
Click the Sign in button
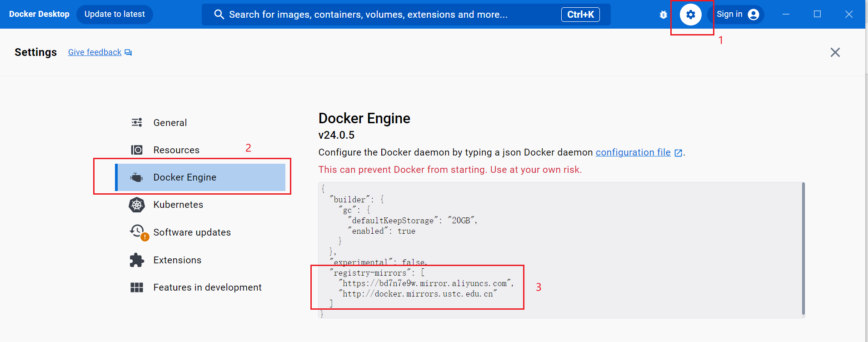736,15
